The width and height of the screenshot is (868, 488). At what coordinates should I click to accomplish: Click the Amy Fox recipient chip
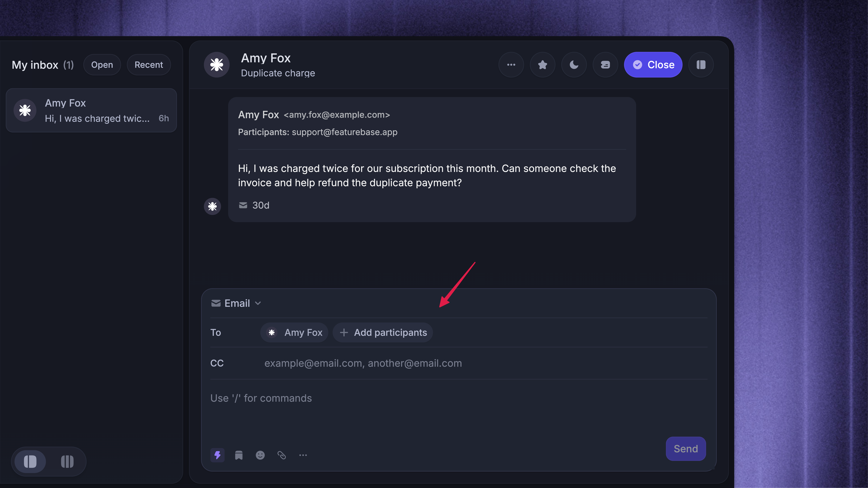pyautogui.click(x=294, y=332)
